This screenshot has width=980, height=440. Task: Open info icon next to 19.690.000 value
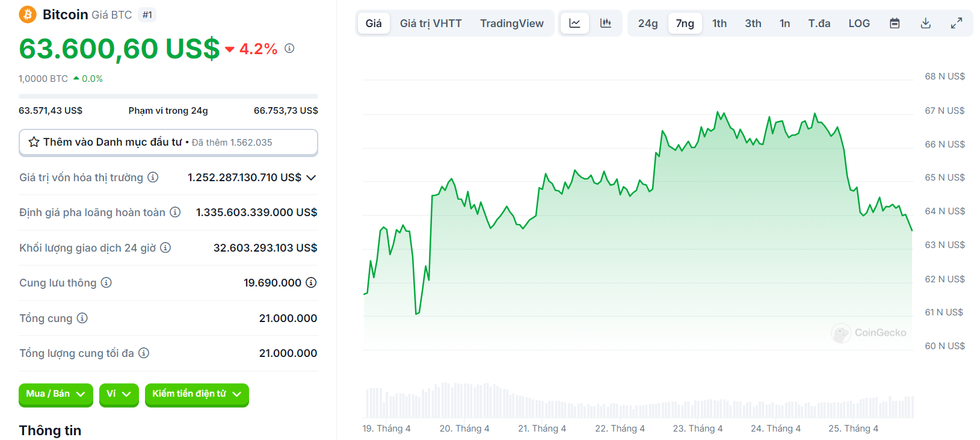coord(311,282)
